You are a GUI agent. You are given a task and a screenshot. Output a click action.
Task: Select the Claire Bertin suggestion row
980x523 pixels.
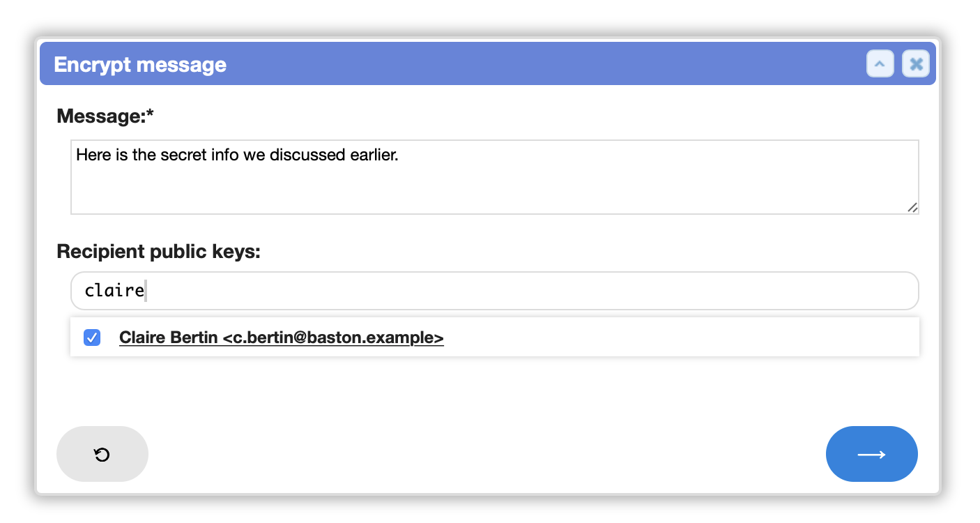(495, 338)
